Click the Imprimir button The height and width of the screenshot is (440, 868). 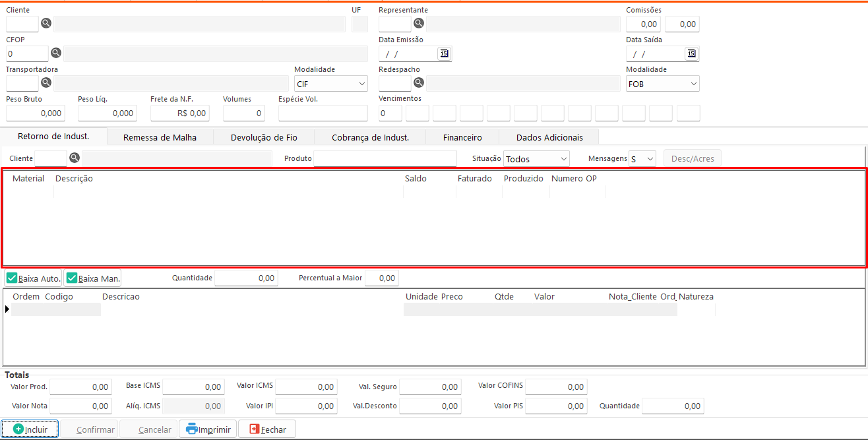(x=208, y=429)
